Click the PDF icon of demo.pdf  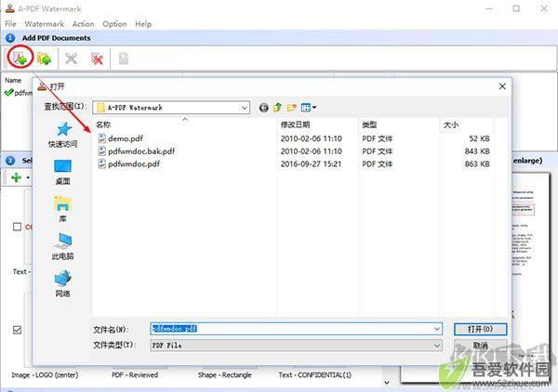point(101,138)
